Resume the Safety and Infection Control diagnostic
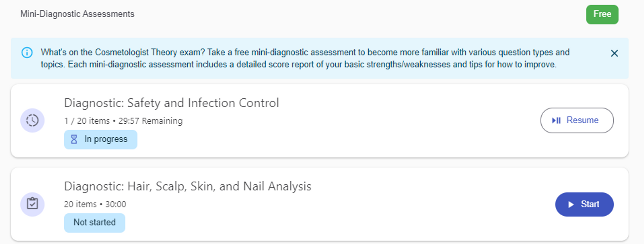The width and height of the screenshot is (644, 244). coord(577,120)
